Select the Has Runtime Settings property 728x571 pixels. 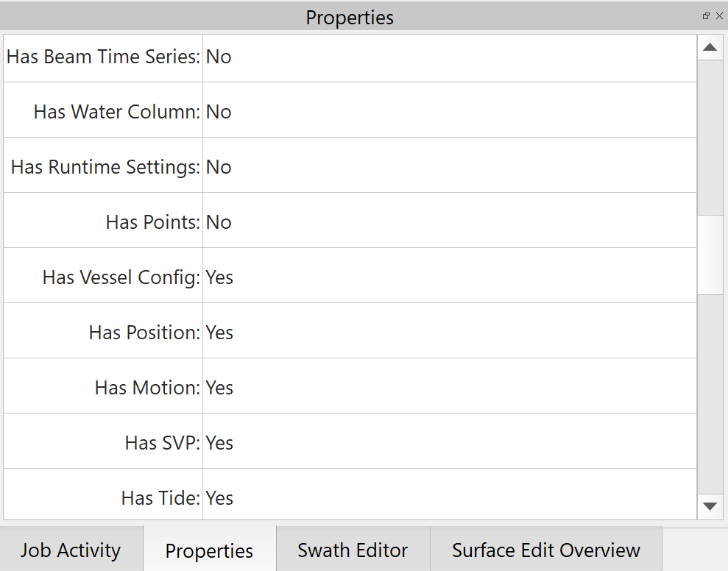click(105, 167)
